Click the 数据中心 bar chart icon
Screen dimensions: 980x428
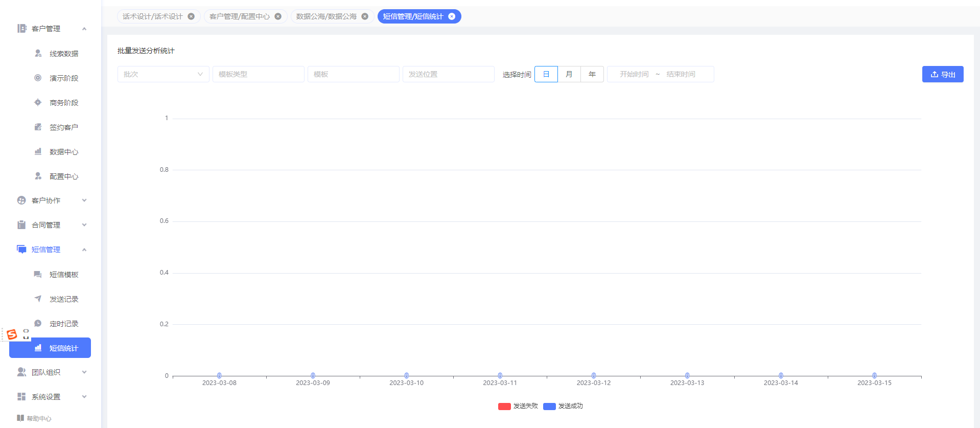pyautogui.click(x=38, y=151)
